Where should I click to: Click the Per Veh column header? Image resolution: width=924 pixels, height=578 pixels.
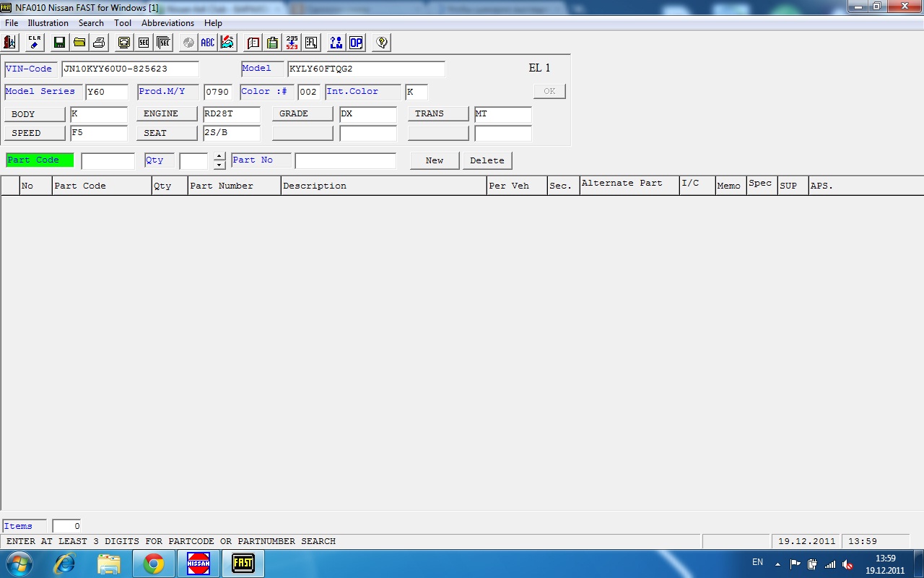tap(518, 186)
